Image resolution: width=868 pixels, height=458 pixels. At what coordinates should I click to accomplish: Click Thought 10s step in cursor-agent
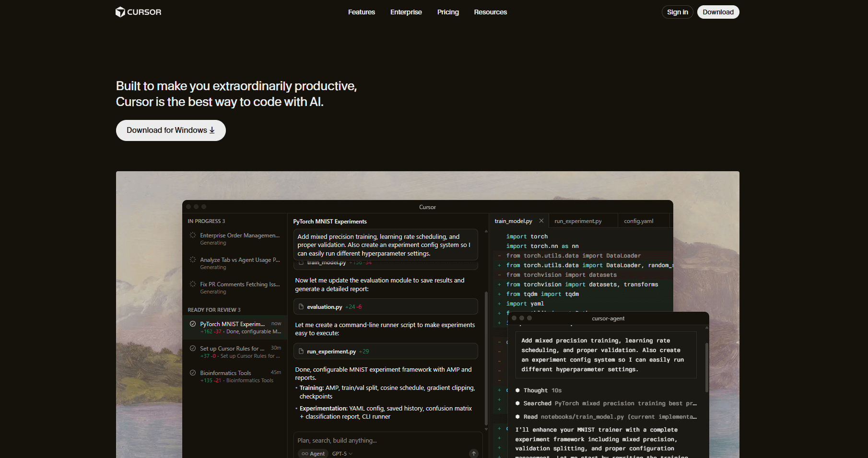tap(538, 390)
